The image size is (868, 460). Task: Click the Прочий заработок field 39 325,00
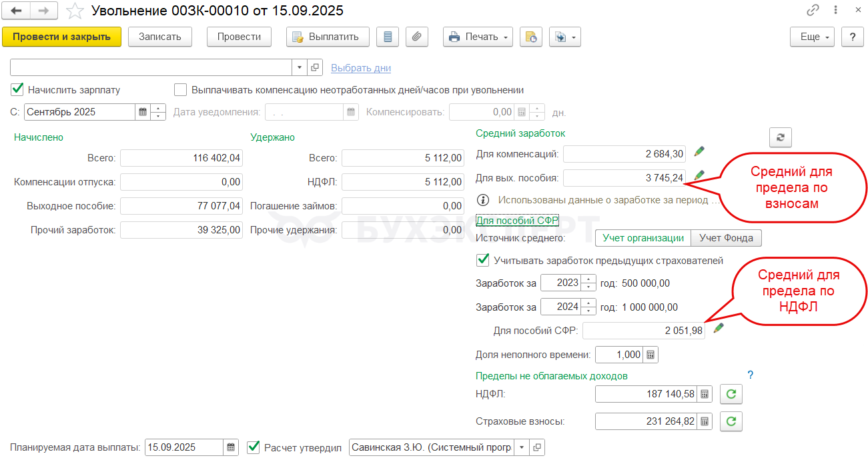181,230
